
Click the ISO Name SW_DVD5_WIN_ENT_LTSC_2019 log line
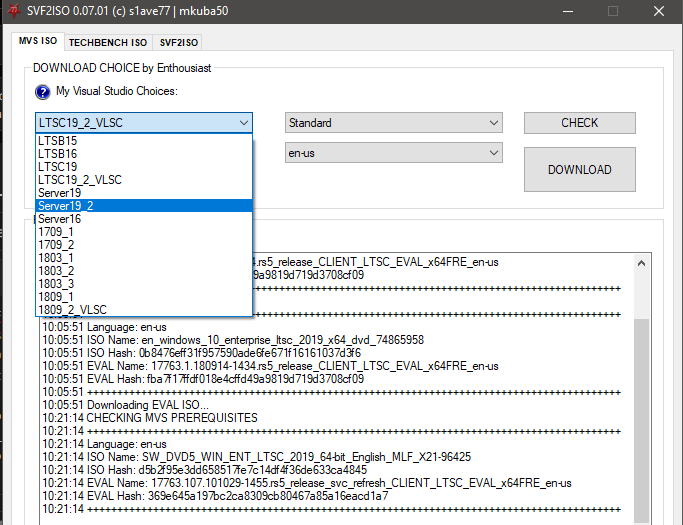(x=257, y=457)
